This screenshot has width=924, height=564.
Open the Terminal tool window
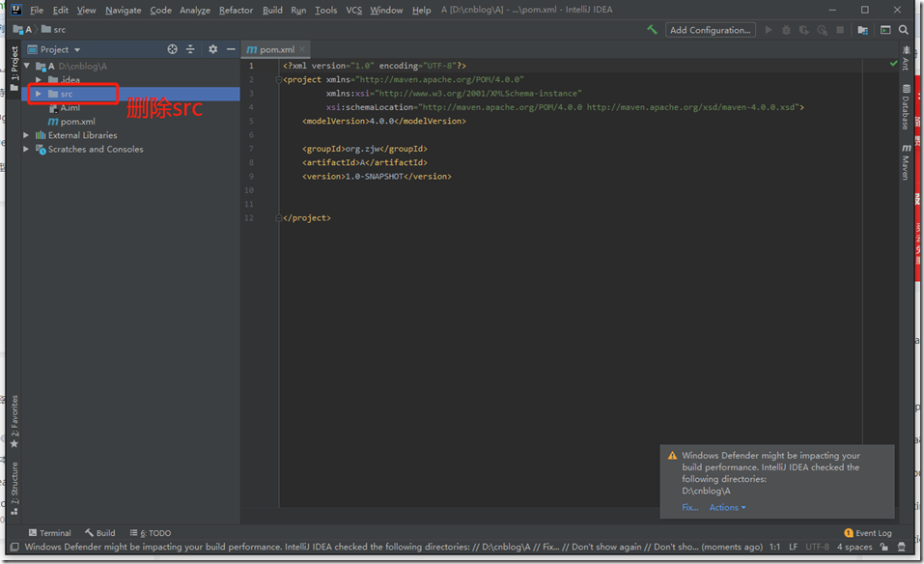pyautogui.click(x=50, y=533)
